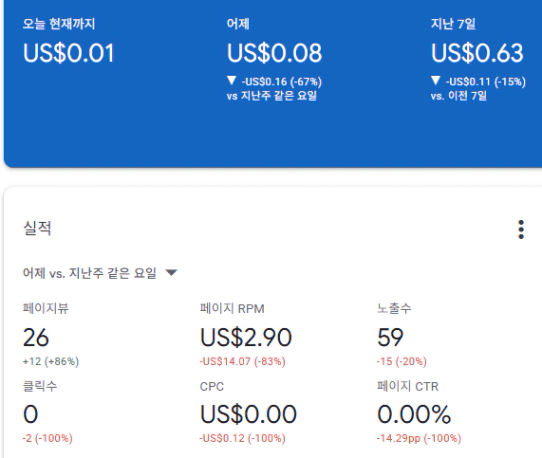Click the -US$14.07 (-83%) RPM change
Image resolution: width=542 pixels, height=458 pixels.
(243, 362)
